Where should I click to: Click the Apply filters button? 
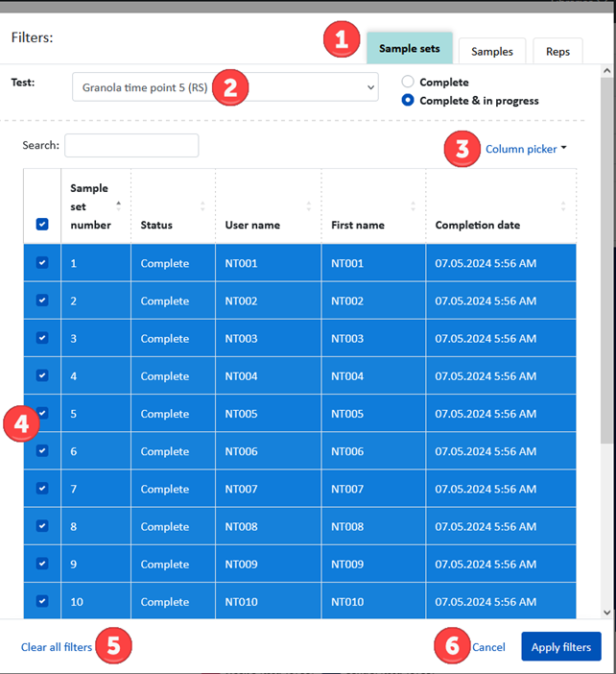pyautogui.click(x=561, y=646)
